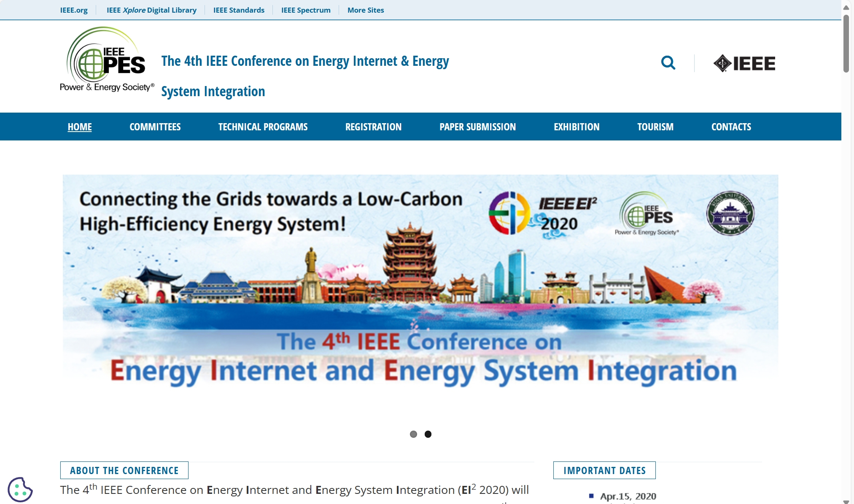The image size is (854, 504).
Task: Open the TOURISM menu item
Action: [x=655, y=127]
